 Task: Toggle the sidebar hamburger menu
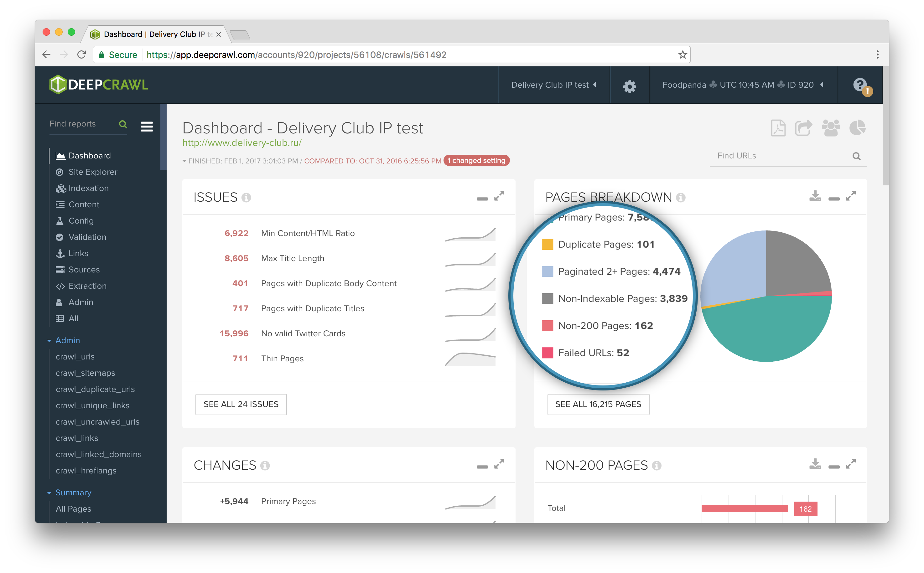coord(147,126)
